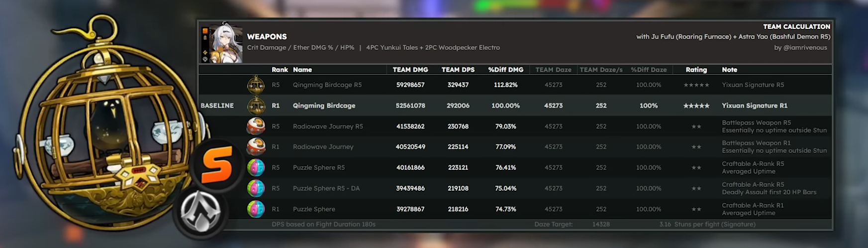Click the Name column header
This screenshot has width=868, height=248.
[x=302, y=70]
